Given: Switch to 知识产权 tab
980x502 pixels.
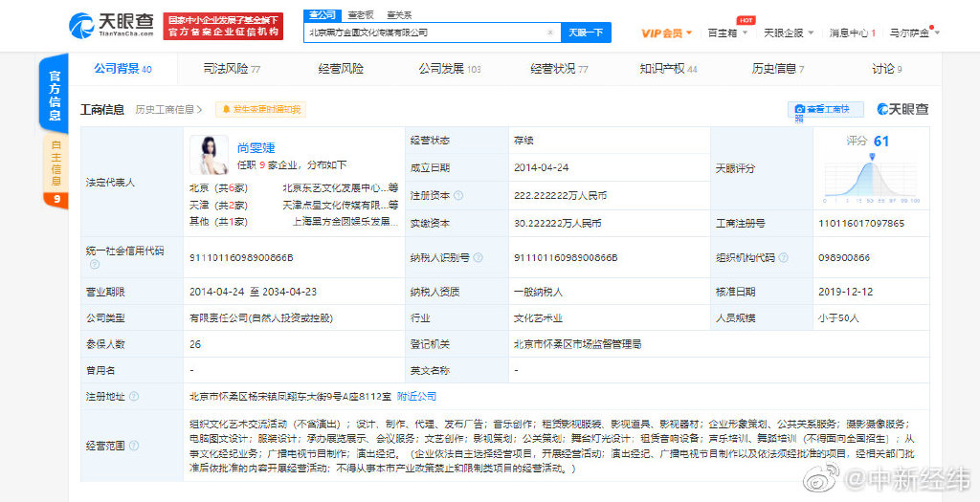Looking at the screenshot, I should (x=668, y=69).
